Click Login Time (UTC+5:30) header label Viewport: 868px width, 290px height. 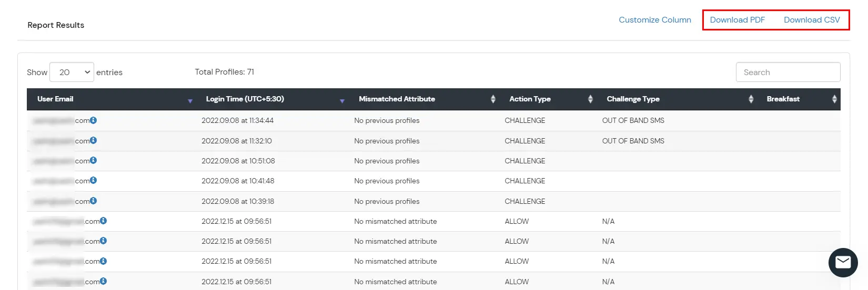245,99
